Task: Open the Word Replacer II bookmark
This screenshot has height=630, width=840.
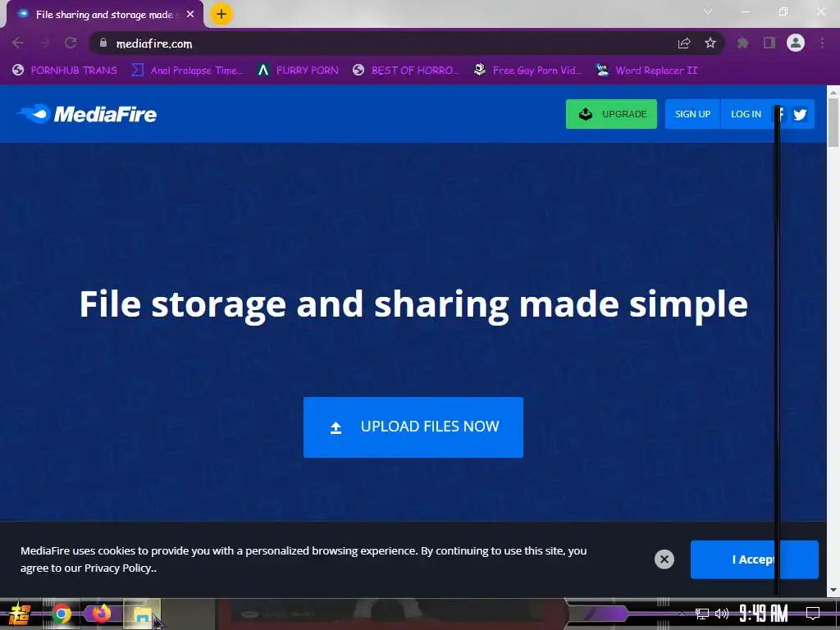Action: coord(647,71)
